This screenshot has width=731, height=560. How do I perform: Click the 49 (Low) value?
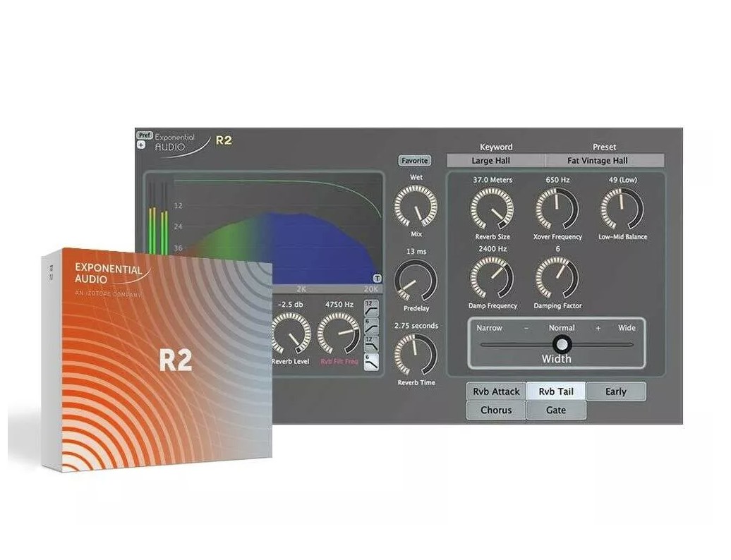[622, 180]
